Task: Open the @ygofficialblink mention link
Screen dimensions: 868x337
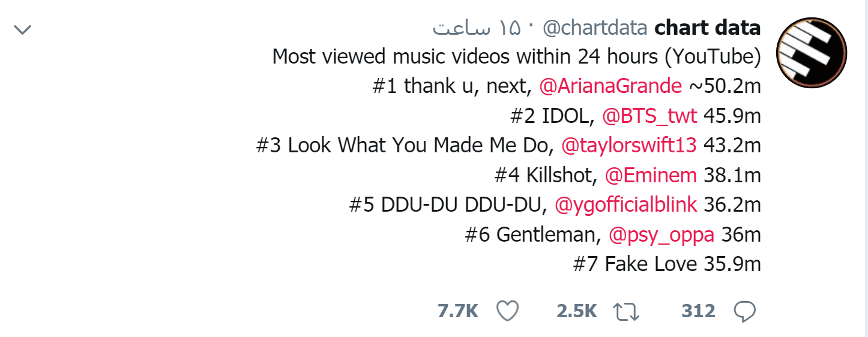Action: click(x=626, y=205)
